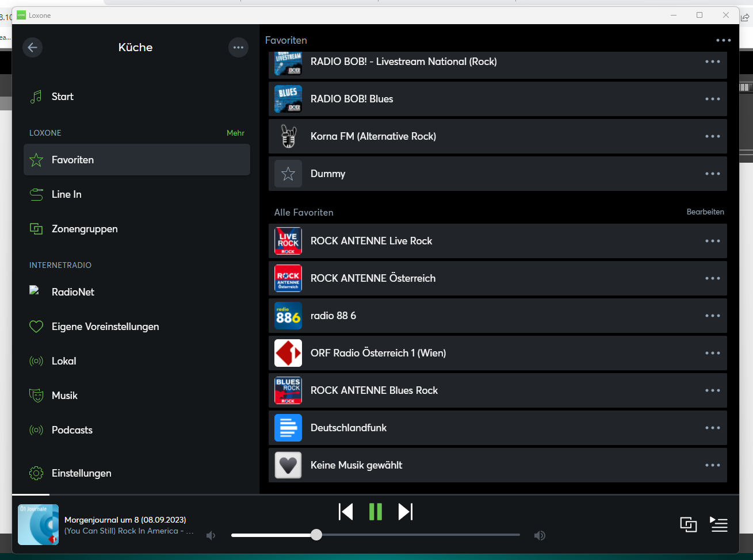Play ROCK ANTENNE Blues Rock
753x560 pixels.
pyautogui.click(x=498, y=390)
